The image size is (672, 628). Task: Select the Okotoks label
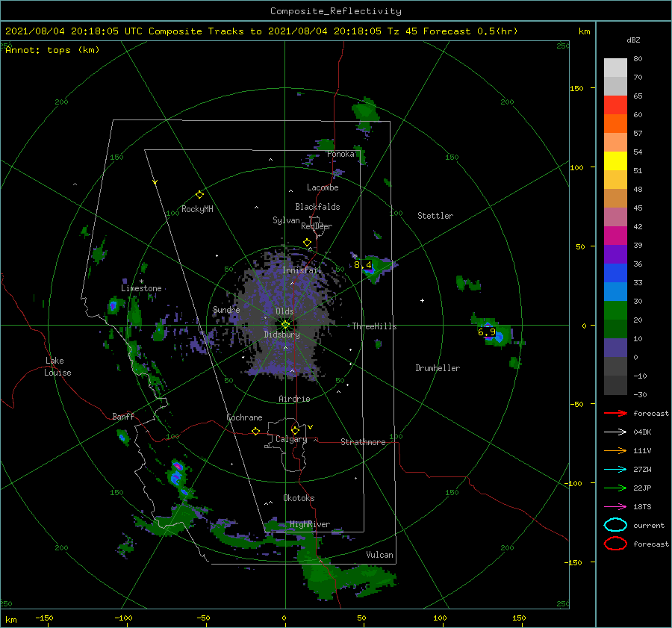pyautogui.click(x=299, y=498)
